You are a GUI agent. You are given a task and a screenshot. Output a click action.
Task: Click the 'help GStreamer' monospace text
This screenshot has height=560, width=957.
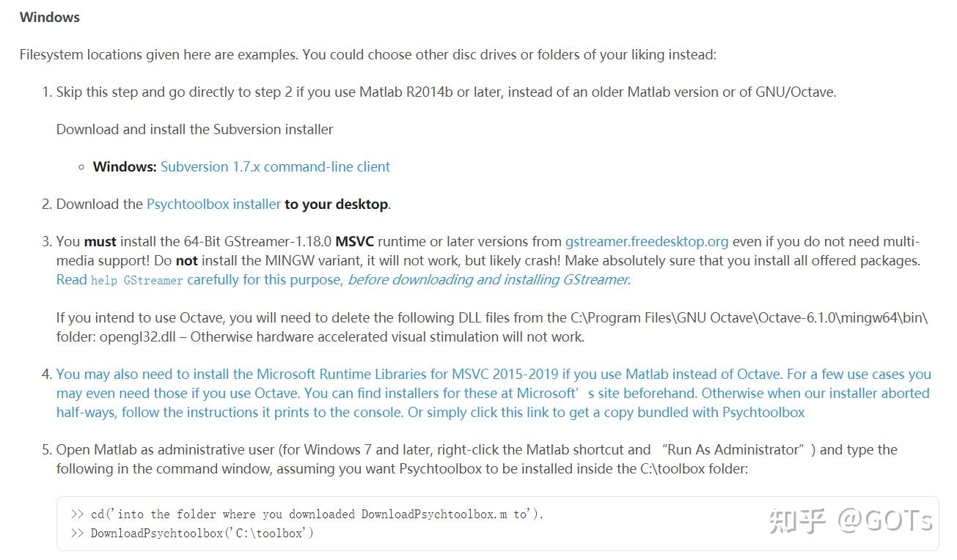click(137, 280)
